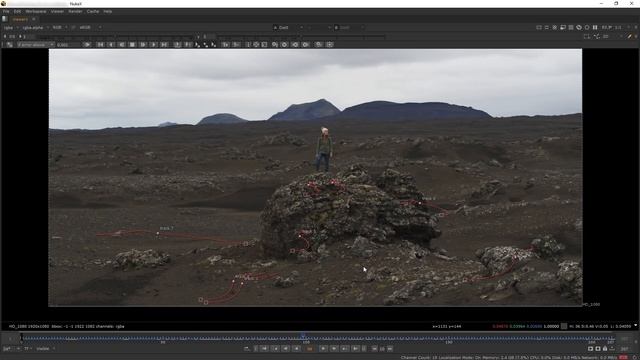Open the Workspace menu
Viewport: 640px width, 360px height.
[36, 11]
